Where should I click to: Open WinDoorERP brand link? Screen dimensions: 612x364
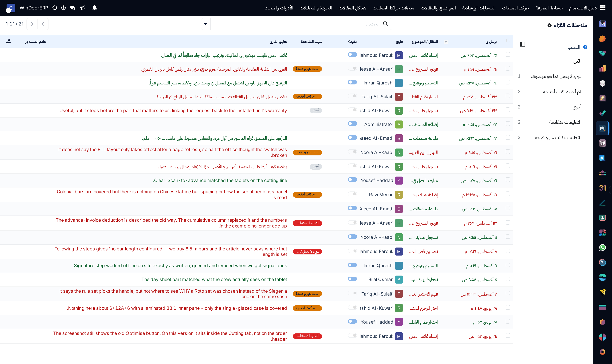(34, 8)
